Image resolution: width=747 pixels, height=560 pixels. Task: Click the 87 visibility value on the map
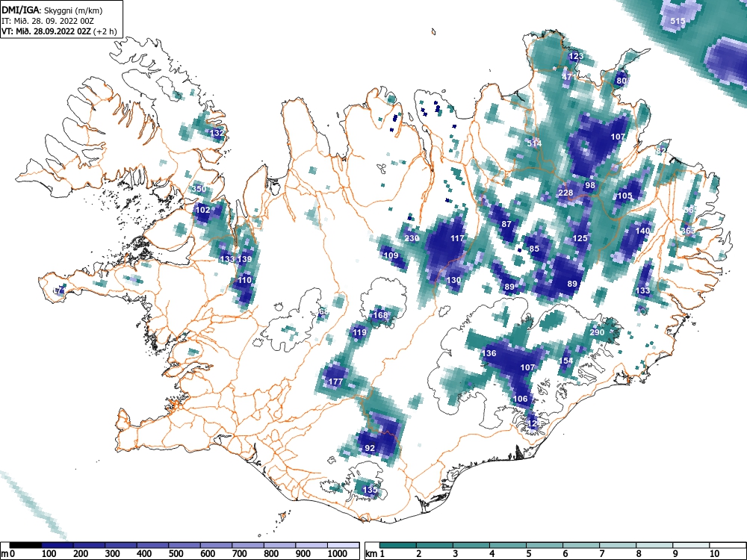[506, 224]
